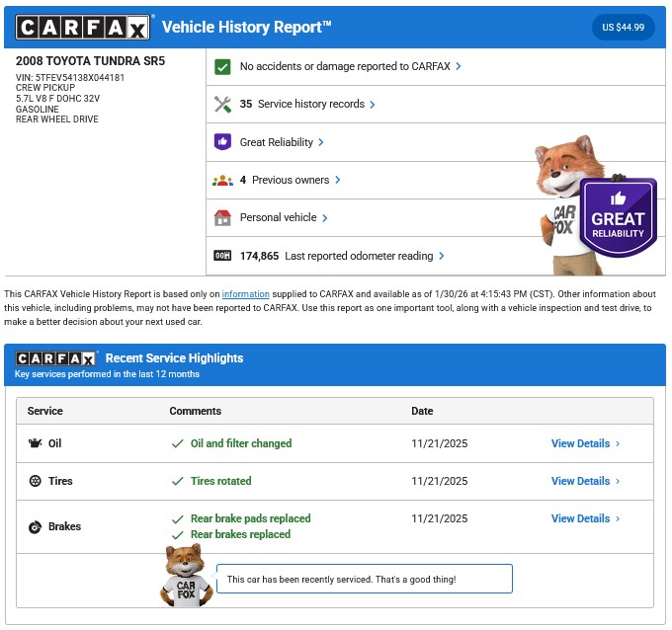Click the previous owners people icon
This screenshot has height=630, width=672.
point(222,180)
